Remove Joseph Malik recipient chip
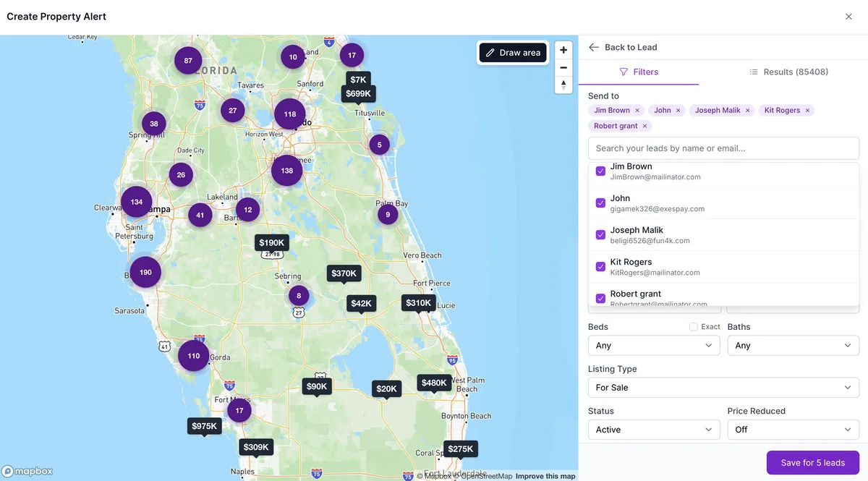This screenshot has height=481, width=868. [x=748, y=111]
